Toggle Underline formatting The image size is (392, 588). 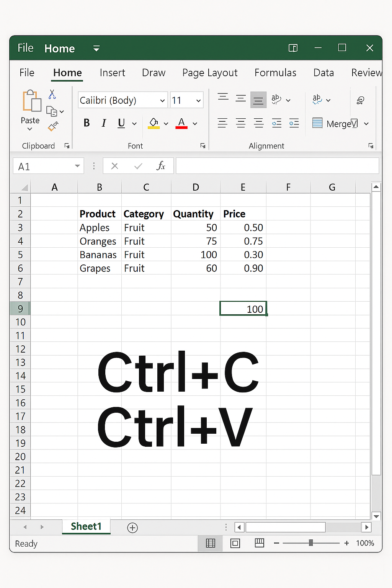tap(121, 123)
